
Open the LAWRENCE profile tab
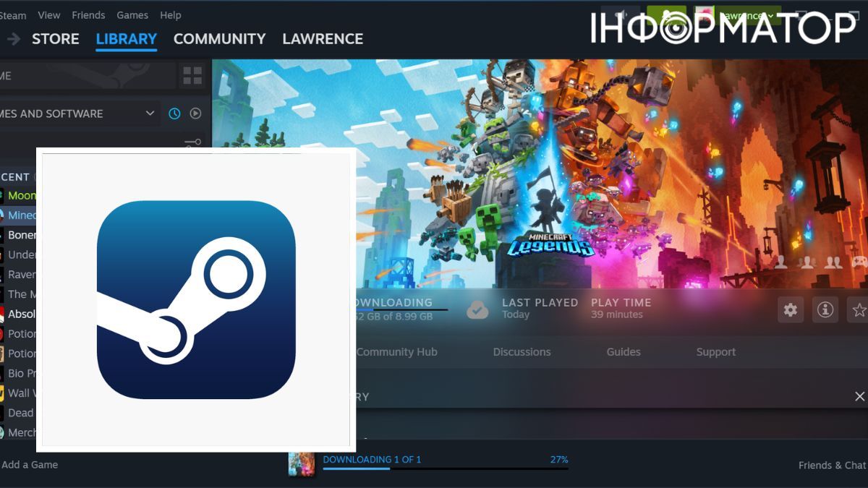click(x=323, y=39)
